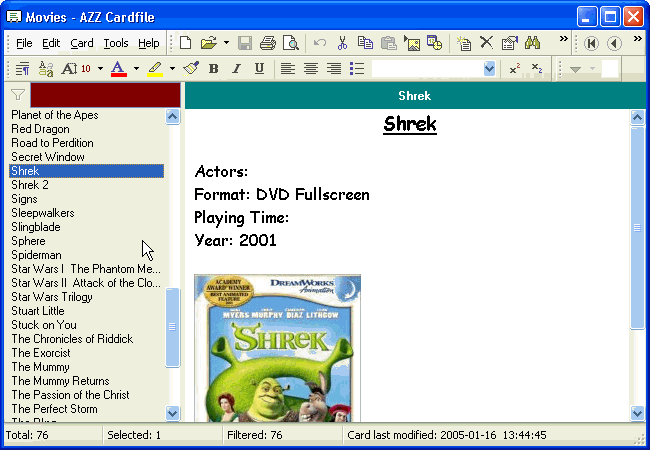Image resolution: width=650 pixels, height=450 pixels.
Task: Click the filter funnel icon
Action: (x=18, y=95)
